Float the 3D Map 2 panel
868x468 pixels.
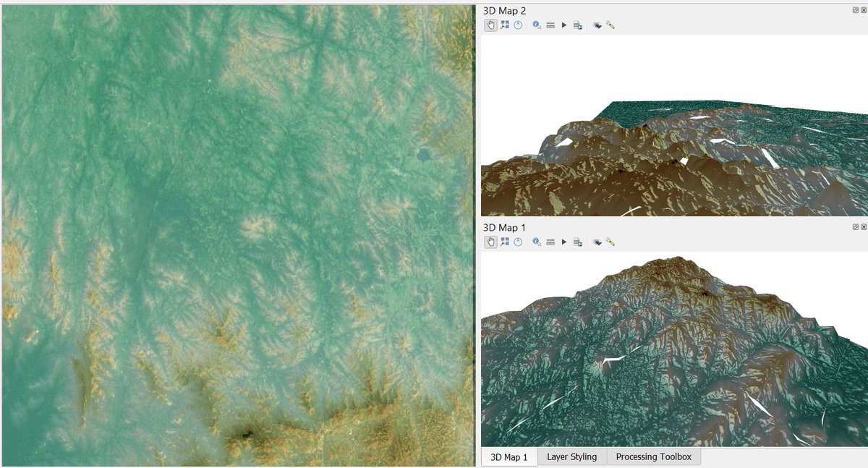coord(856,9)
